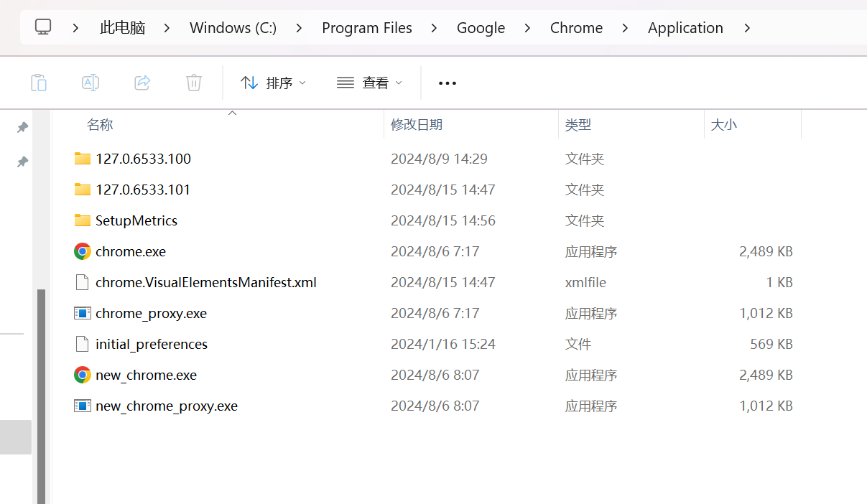Click the Rename toolbar icon
Image resolution: width=867 pixels, height=504 pixels.
point(91,83)
